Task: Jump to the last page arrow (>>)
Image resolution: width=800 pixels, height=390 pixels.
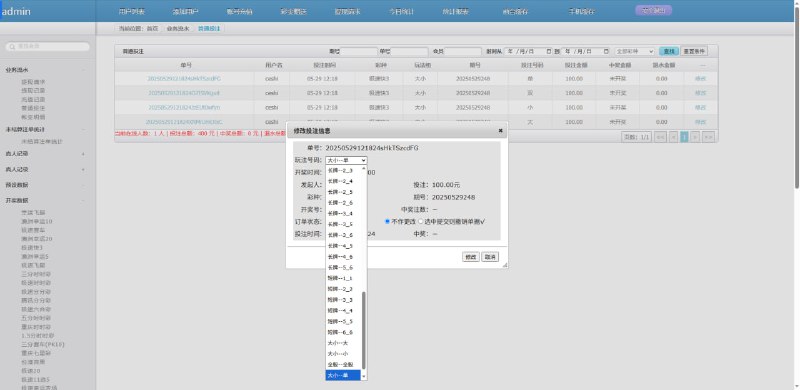Action: tap(708, 137)
